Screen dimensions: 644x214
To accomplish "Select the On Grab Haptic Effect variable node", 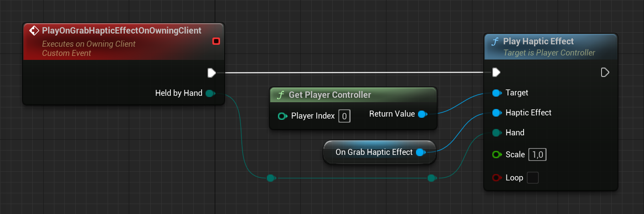I will tap(379, 152).
